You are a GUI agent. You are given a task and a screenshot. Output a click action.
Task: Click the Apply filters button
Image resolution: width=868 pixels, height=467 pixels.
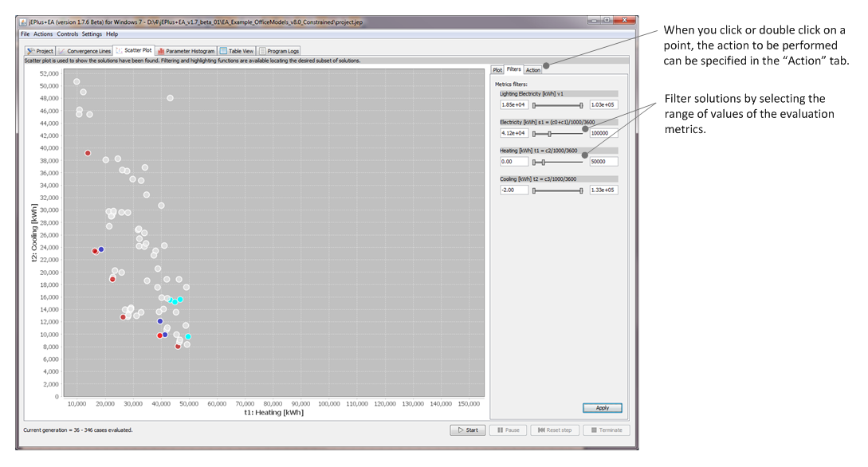(x=603, y=408)
